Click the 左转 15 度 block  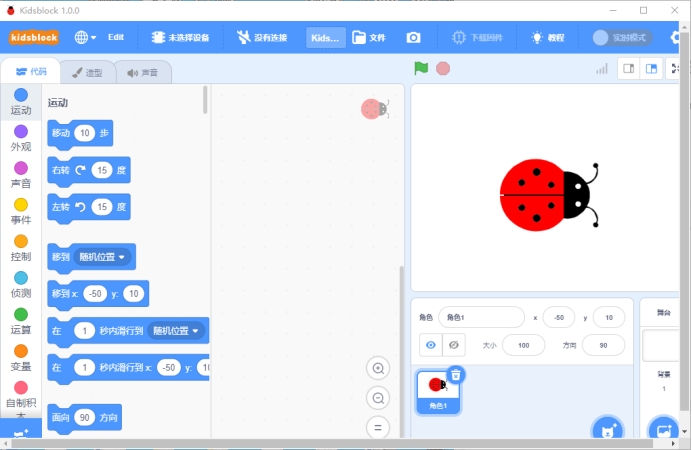pos(89,207)
